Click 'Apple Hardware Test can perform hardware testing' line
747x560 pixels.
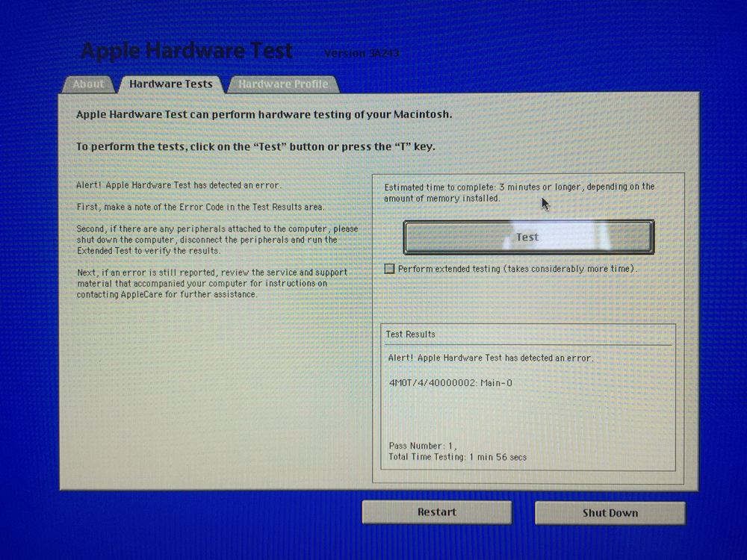[264, 115]
